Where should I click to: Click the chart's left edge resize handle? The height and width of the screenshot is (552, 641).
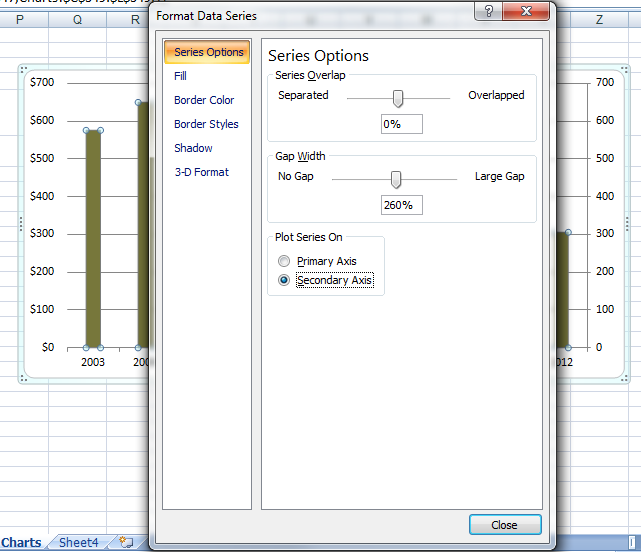tap(22, 222)
